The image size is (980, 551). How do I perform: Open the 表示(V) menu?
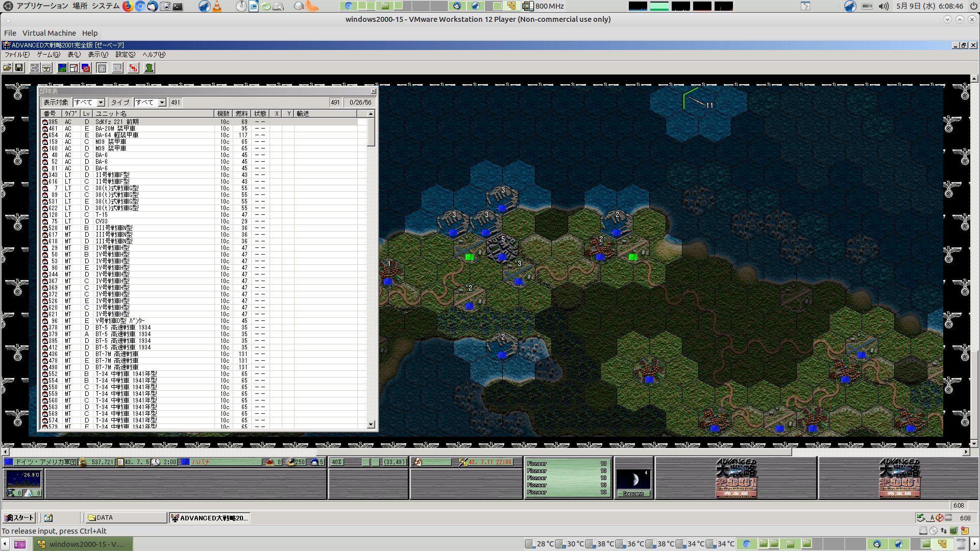(x=98, y=55)
